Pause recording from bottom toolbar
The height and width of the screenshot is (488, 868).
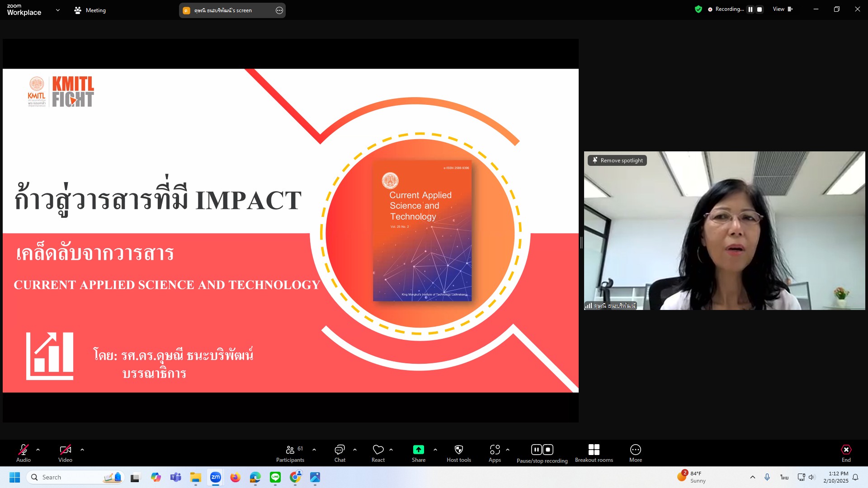point(537,450)
